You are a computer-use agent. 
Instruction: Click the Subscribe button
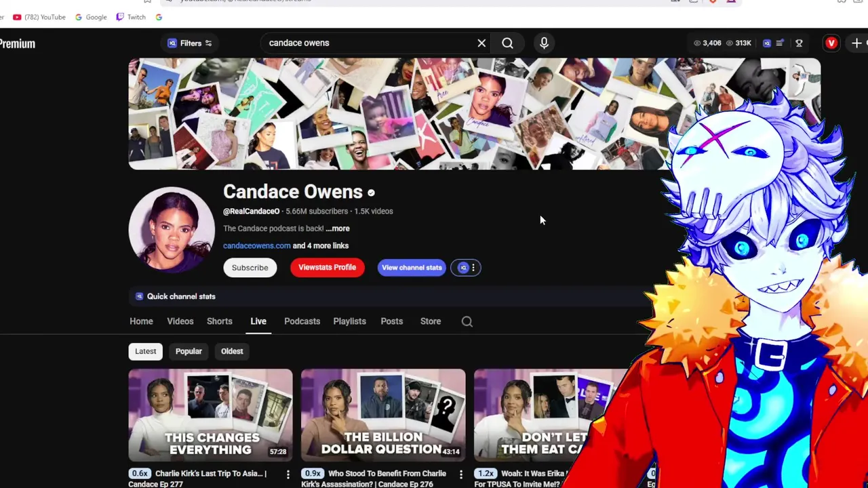[x=250, y=268]
